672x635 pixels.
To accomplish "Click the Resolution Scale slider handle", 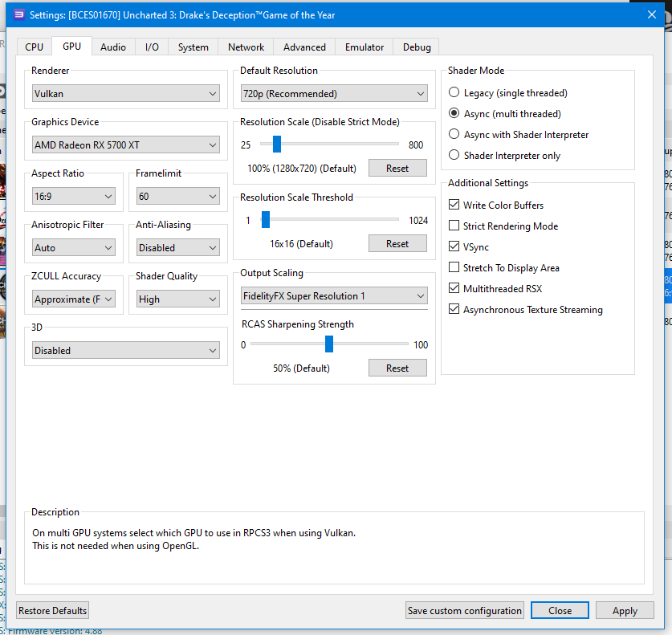I will [x=276, y=145].
